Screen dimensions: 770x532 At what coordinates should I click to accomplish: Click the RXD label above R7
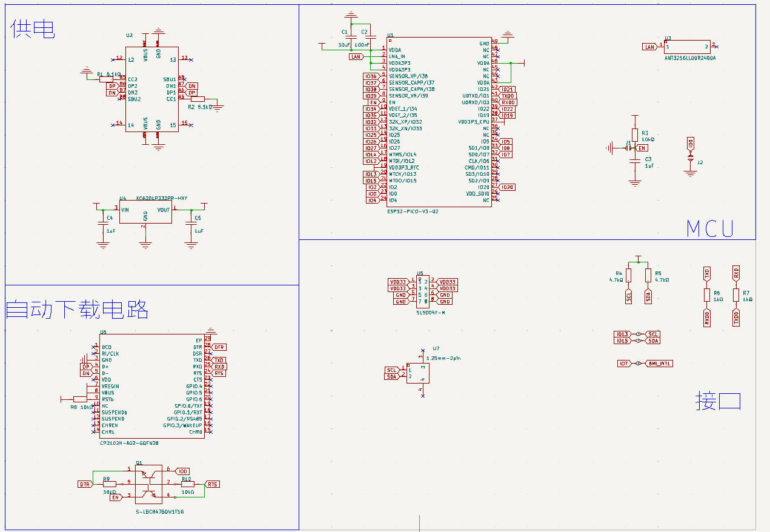(x=736, y=273)
